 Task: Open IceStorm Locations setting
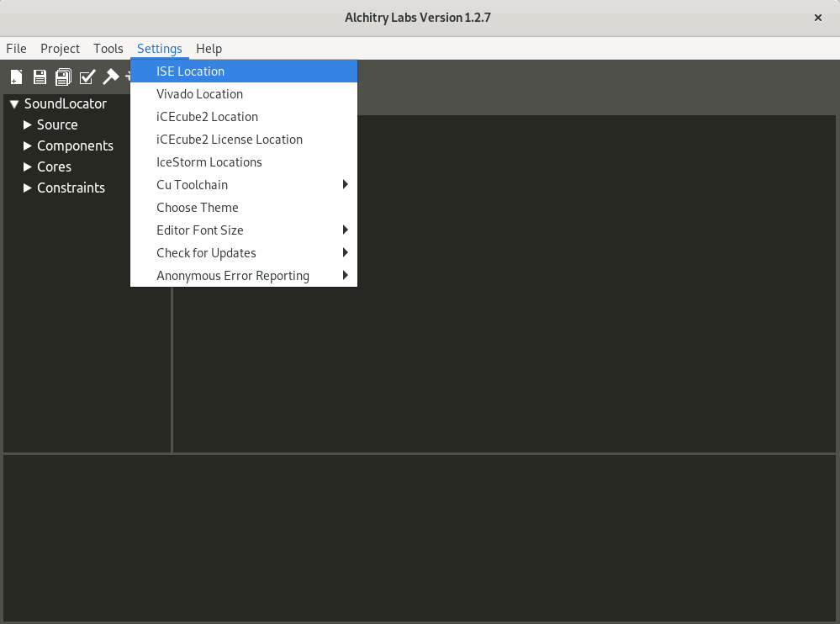click(244, 162)
